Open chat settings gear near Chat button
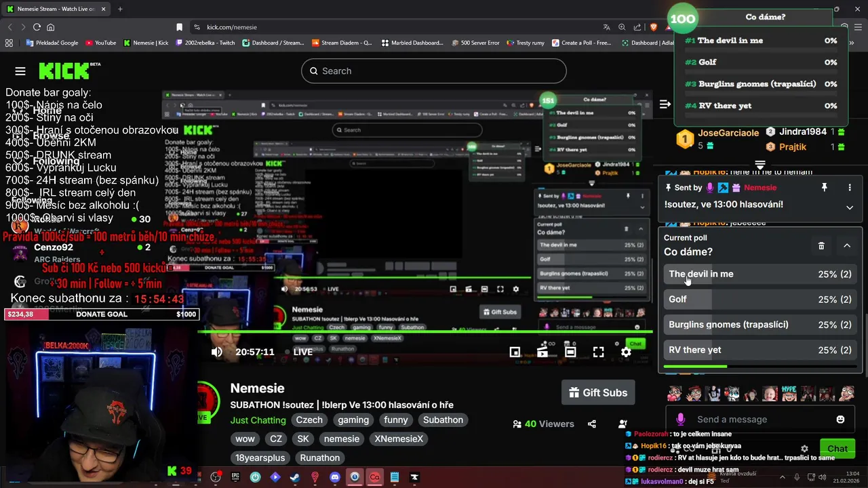The height and width of the screenshot is (488, 868). tap(804, 449)
